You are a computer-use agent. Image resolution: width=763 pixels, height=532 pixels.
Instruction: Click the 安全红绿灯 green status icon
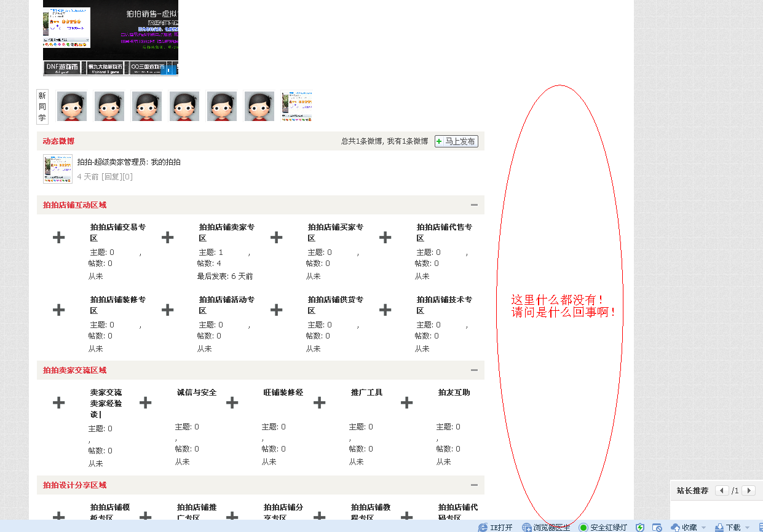(x=583, y=527)
